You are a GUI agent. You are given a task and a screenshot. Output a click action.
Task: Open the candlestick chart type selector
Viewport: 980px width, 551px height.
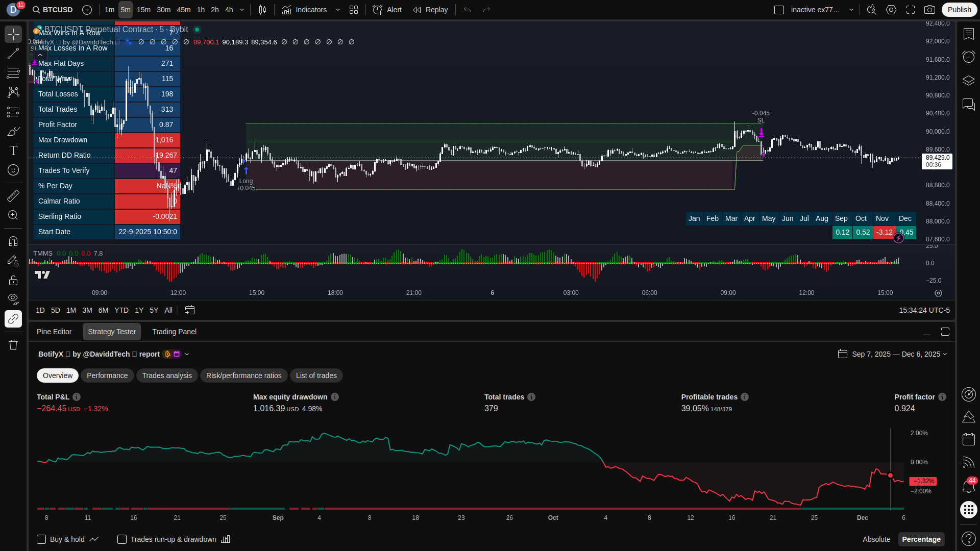262,10
